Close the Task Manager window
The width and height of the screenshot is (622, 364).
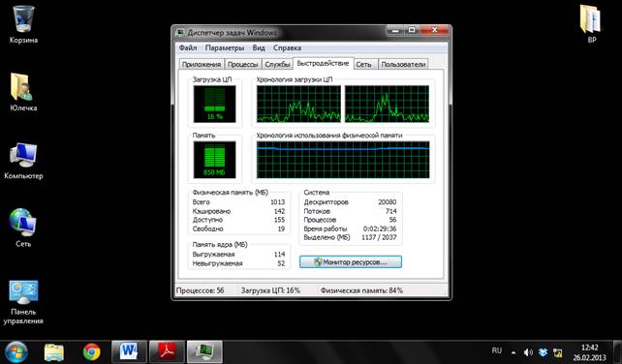click(434, 30)
